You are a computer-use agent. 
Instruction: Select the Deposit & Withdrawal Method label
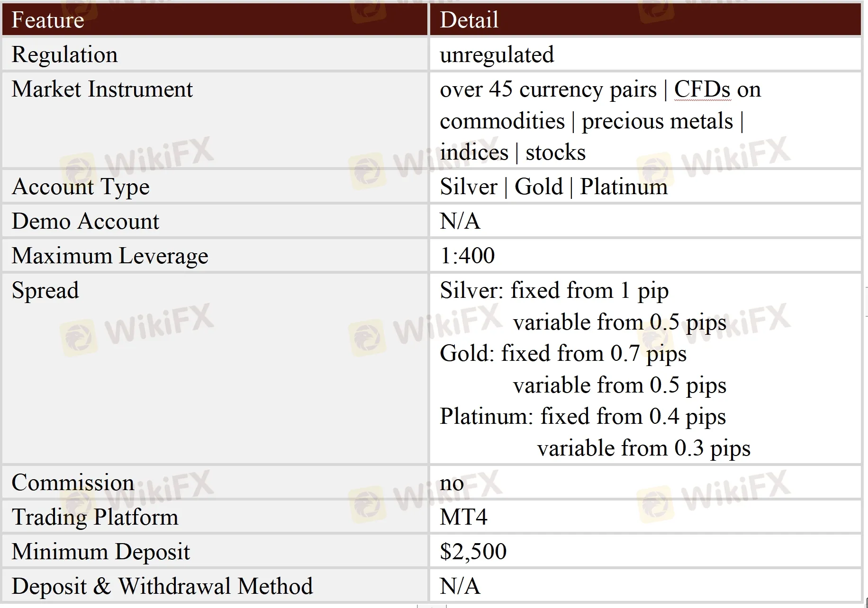(x=162, y=586)
